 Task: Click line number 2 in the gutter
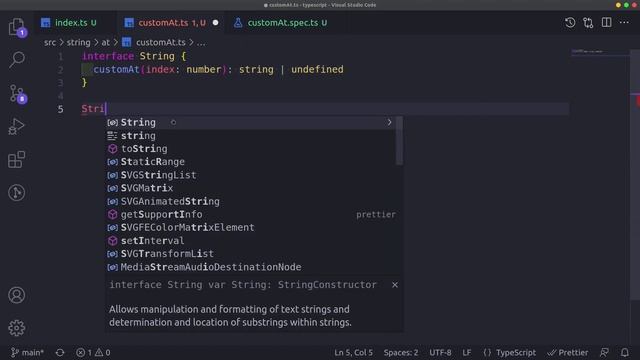[x=60, y=70]
